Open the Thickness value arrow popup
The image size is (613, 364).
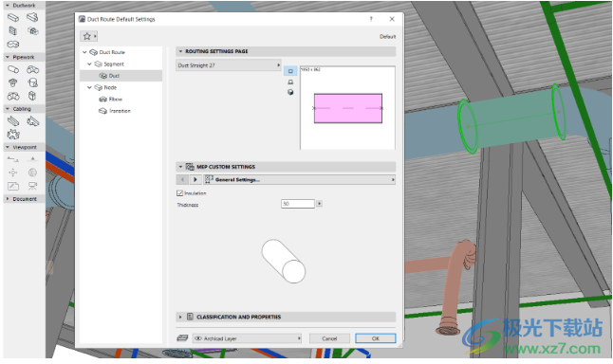[x=320, y=204]
